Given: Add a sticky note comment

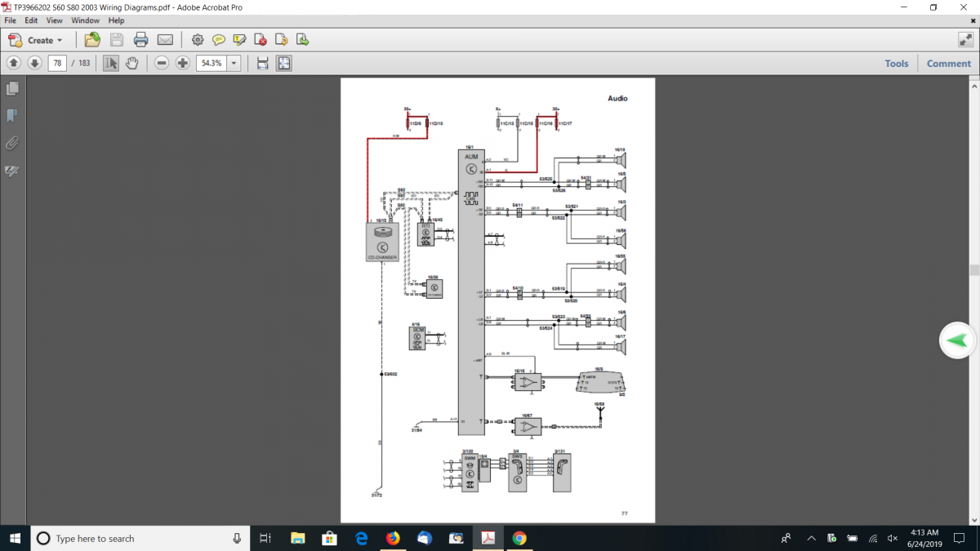Looking at the screenshot, I should 219,40.
